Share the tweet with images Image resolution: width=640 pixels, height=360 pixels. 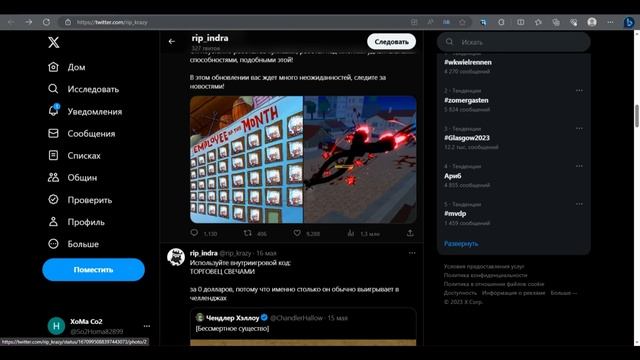tap(410, 233)
